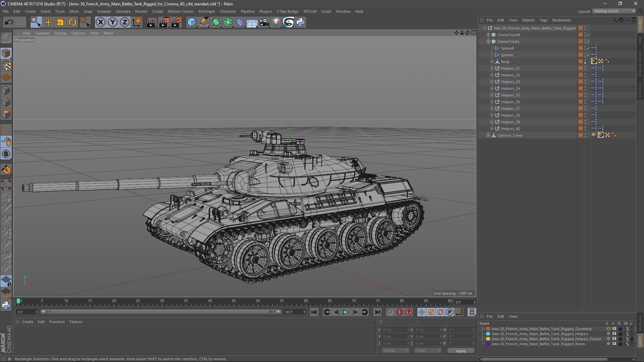Select the Scale tool

pos(60,22)
